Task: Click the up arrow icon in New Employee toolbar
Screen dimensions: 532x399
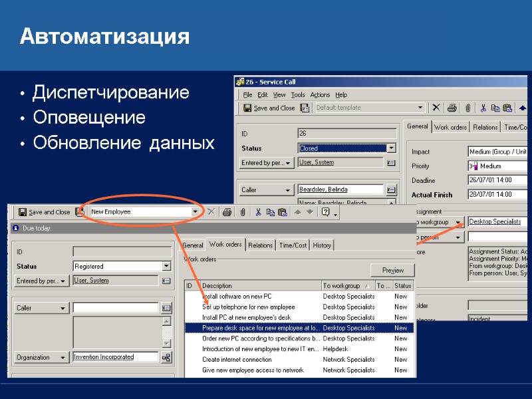Action: pos(297,212)
